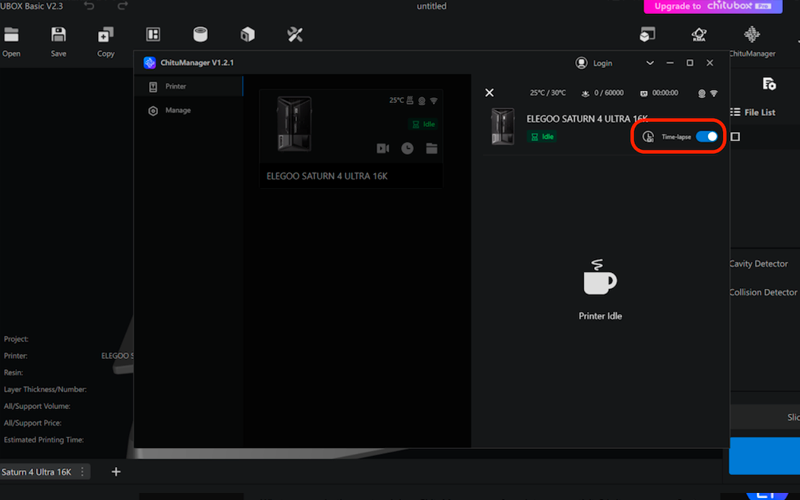Image resolution: width=800 pixels, height=500 pixels.
Task: Click the Wi-Fi icon on printer card
Action: tap(434, 101)
